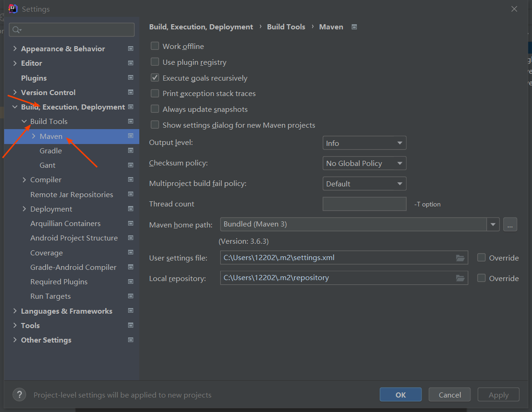Viewport: 532px width, 412px height.
Task: Click the project-level icon beside Gant
Action: click(x=130, y=165)
